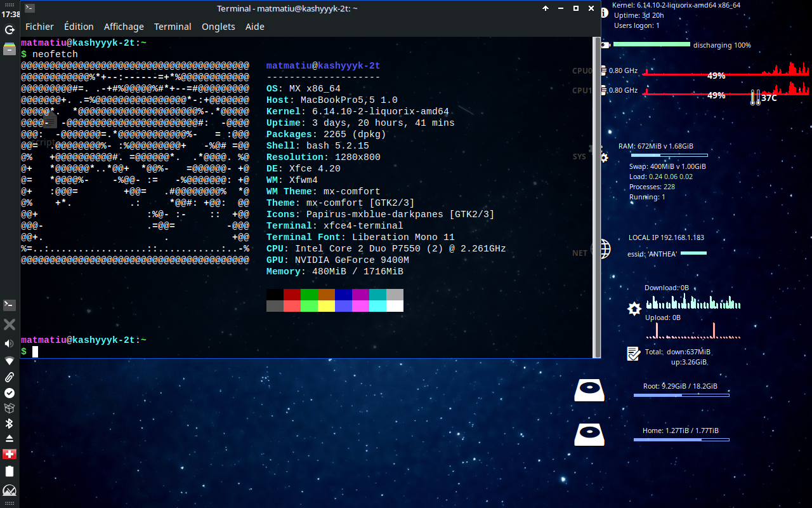Open the package box updater icon
The image size is (812, 508).
[x=10, y=408]
